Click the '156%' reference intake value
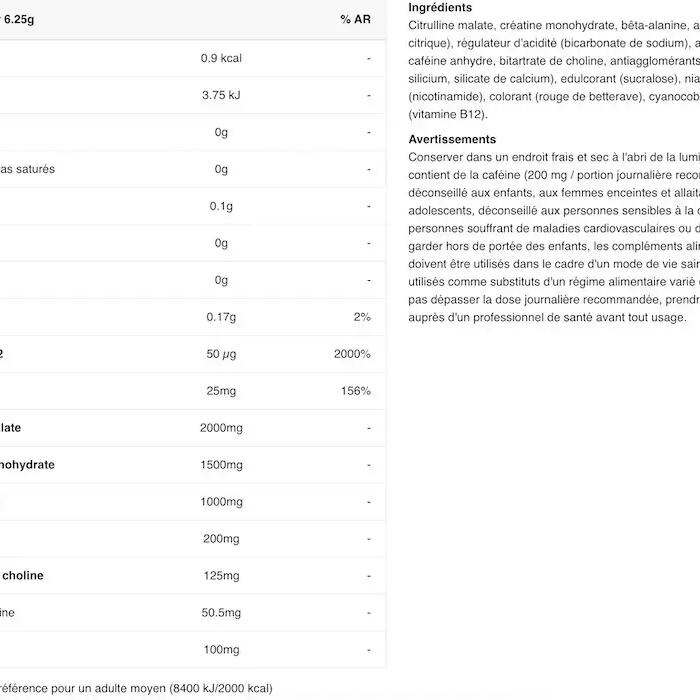The height and width of the screenshot is (700, 700). pyautogui.click(x=355, y=391)
